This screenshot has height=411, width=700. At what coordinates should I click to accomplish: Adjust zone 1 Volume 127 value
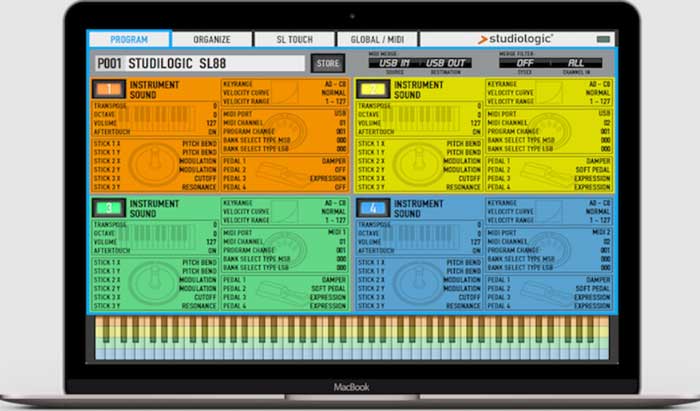(x=212, y=124)
